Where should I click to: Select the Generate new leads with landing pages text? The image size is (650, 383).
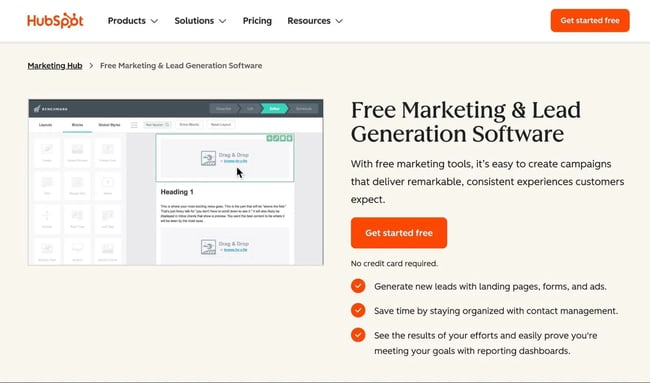pos(490,286)
